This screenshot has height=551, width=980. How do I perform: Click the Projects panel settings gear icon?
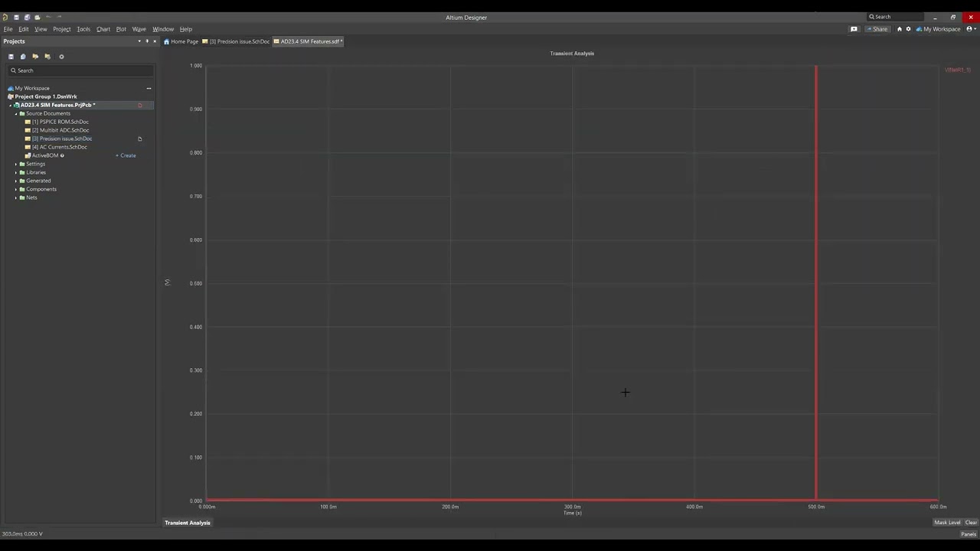point(61,57)
